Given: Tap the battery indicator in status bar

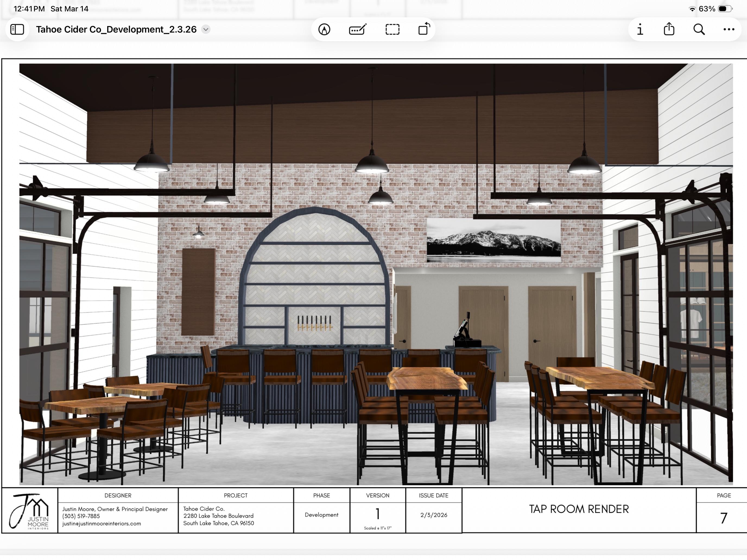Looking at the screenshot, I should pyautogui.click(x=725, y=9).
